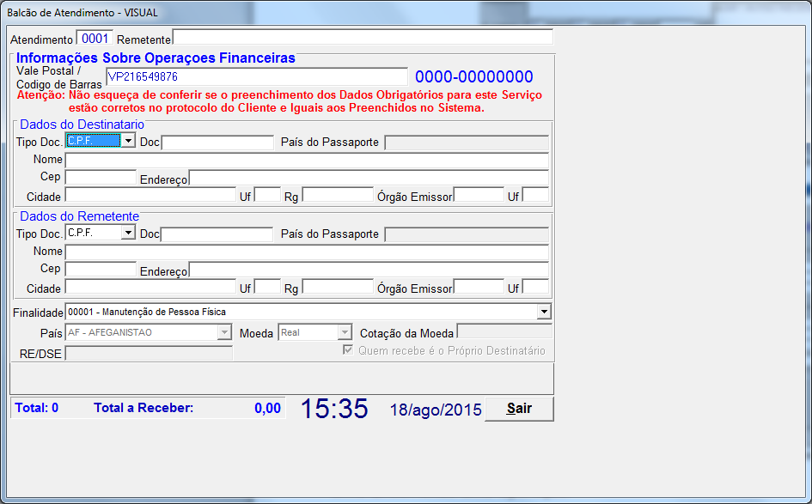
Task: Click the RE/DSE field
Action: pos(149,353)
